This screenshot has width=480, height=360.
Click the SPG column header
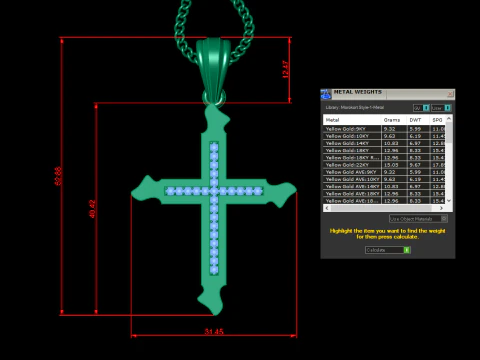[x=437, y=120]
